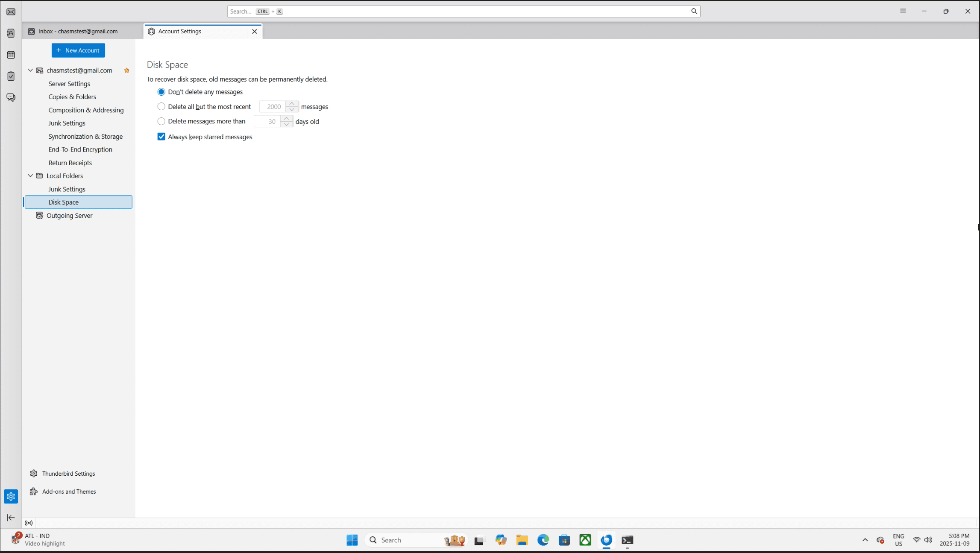Open File Explorer from the taskbar
Screen dimensions: 980x553
(x=522, y=540)
